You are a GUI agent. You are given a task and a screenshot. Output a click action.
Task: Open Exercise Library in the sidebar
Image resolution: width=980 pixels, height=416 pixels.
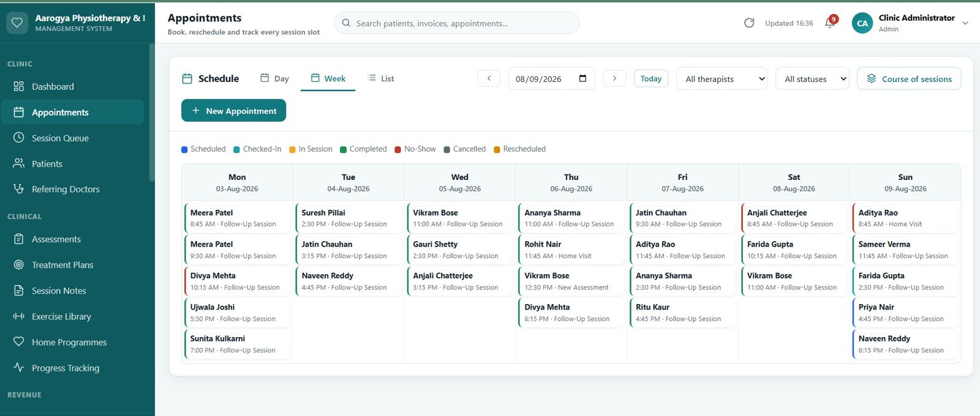click(x=72, y=316)
